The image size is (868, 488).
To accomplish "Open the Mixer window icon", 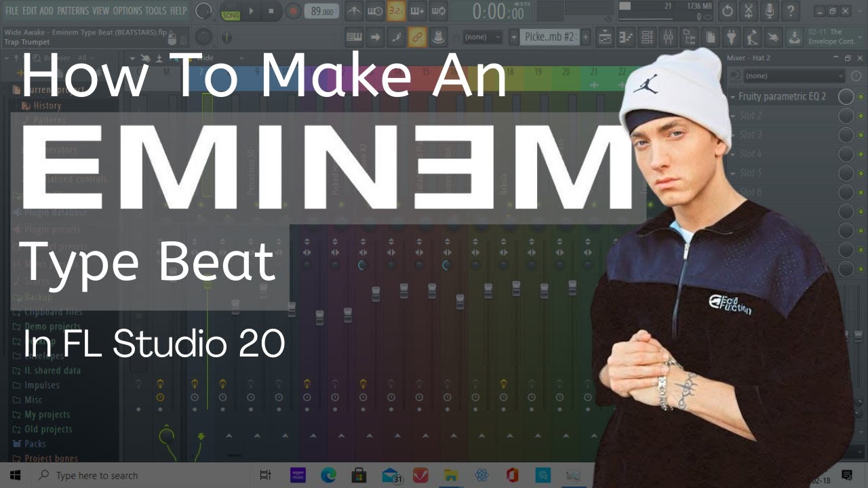I will [x=669, y=37].
